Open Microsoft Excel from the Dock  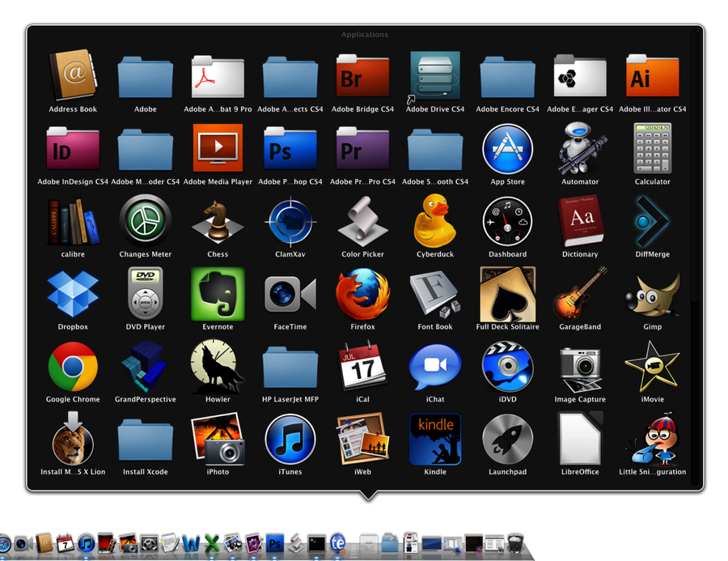[212, 543]
